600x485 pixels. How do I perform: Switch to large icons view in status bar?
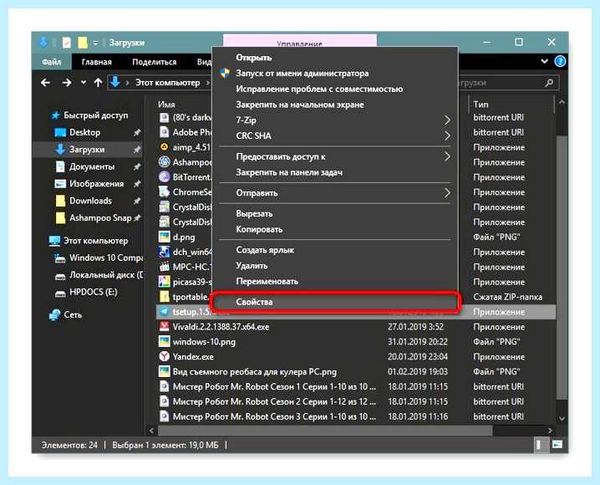click(x=557, y=444)
